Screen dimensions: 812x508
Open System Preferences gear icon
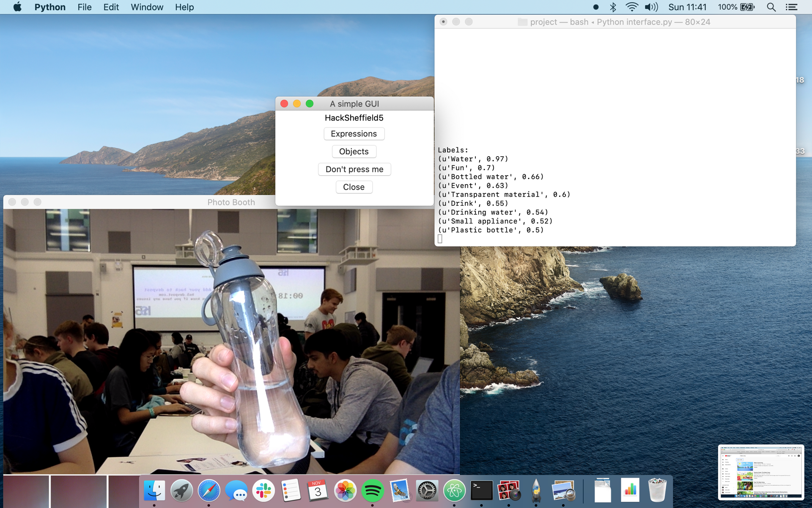tap(426, 491)
